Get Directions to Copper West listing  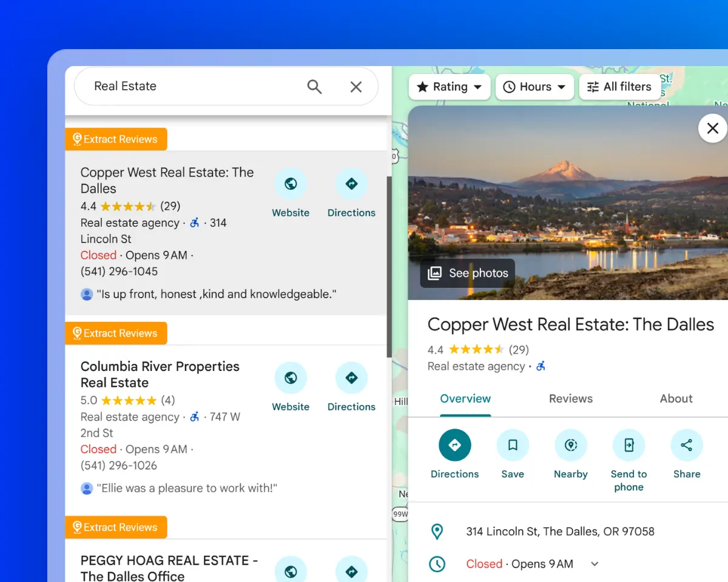(x=351, y=184)
